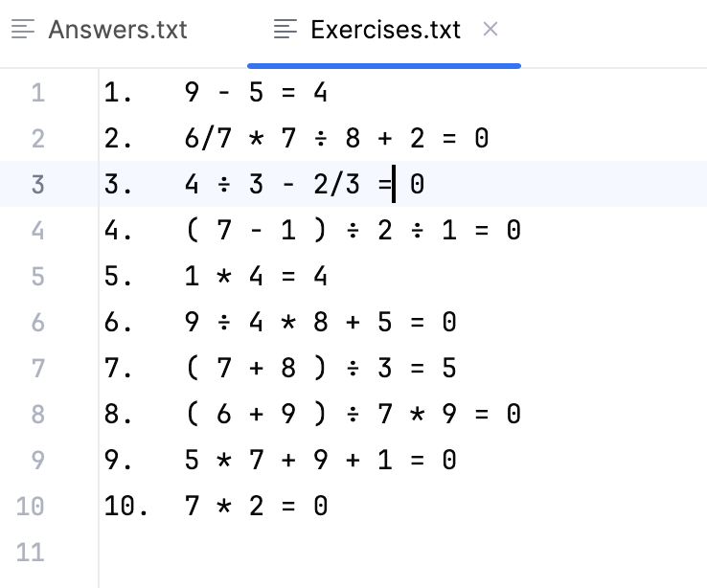Click the Exercises.txt text file icon
Viewport: 707px width, 588px height.
[285, 30]
